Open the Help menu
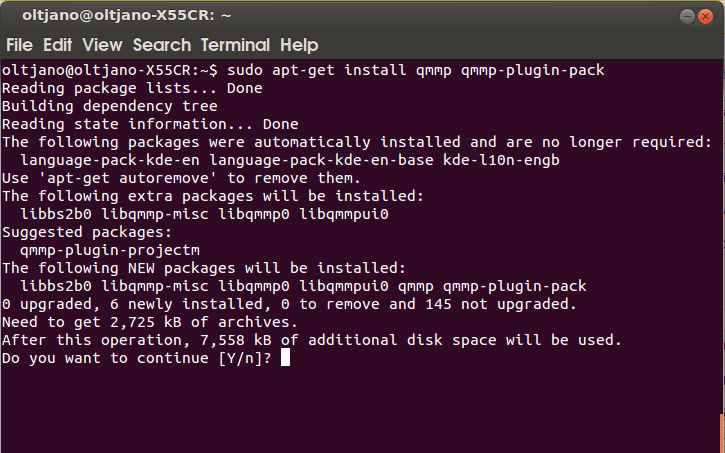The width and height of the screenshot is (725, 453). tap(299, 45)
